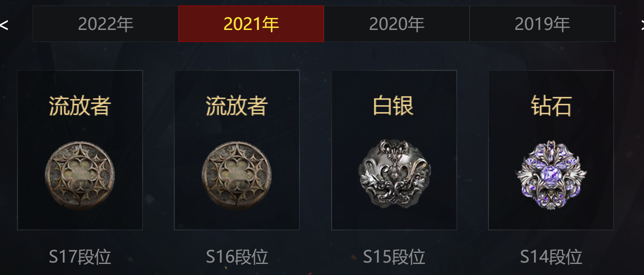644x275 pixels.
Task: Click the silver rank emblem icon
Action: (394, 174)
